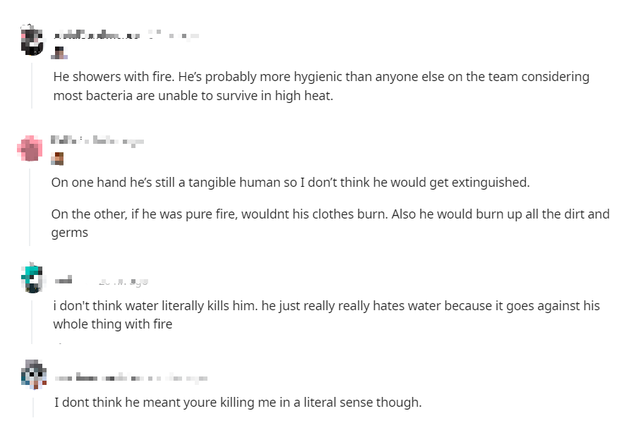The width and height of the screenshot is (640, 435).
Task: Click the "On one hand he's still" paragraph
Action: (x=290, y=183)
